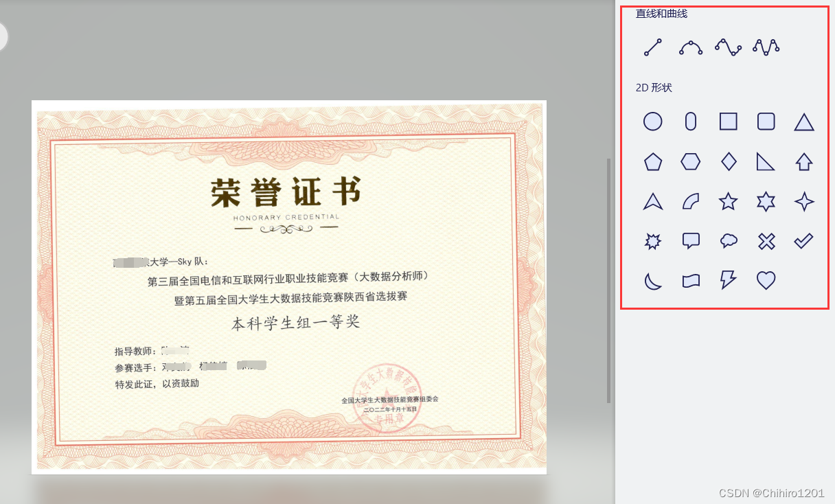Image resolution: width=835 pixels, height=504 pixels.
Task: Select the straight line shape
Action: point(653,47)
